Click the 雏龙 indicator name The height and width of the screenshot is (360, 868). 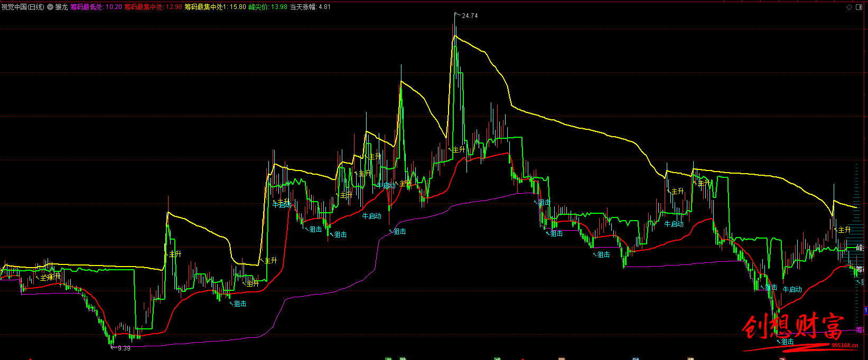[61, 7]
